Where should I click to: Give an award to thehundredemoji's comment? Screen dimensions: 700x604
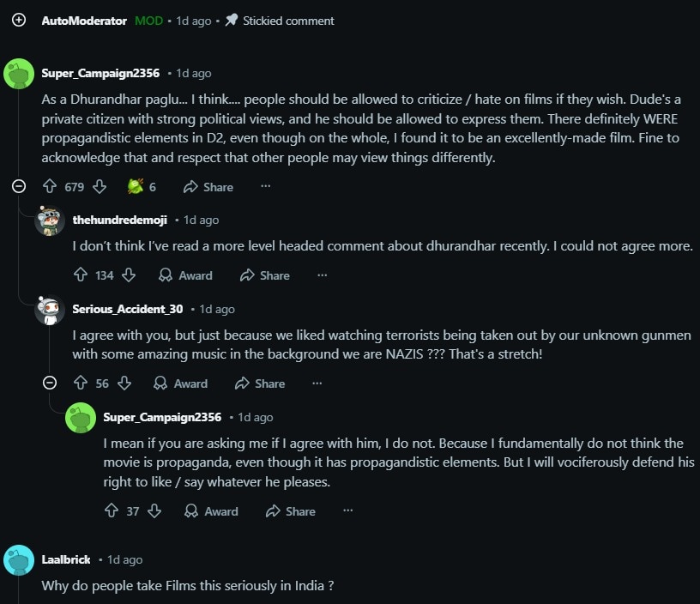pos(185,275)
